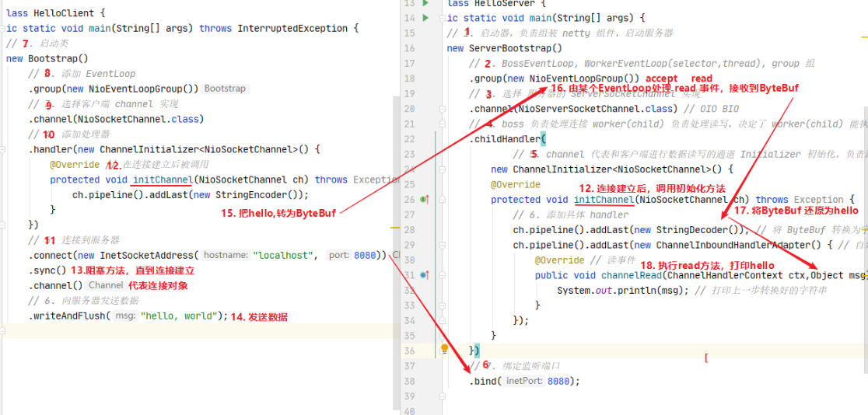Run HelloServer class from line 13 gutter arrow

(x=425, y=3)
